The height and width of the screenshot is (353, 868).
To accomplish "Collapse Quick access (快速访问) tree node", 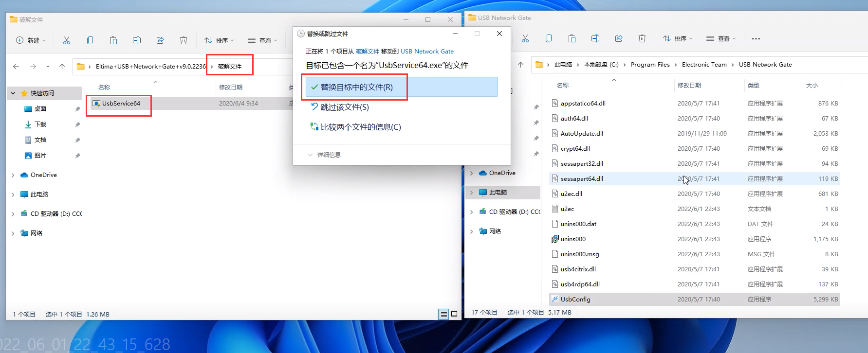I will [13, 93].
